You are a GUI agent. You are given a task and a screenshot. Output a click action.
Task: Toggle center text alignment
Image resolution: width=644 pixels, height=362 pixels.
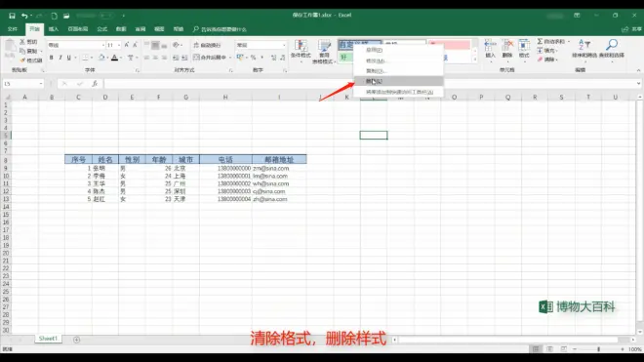point(155,58)
